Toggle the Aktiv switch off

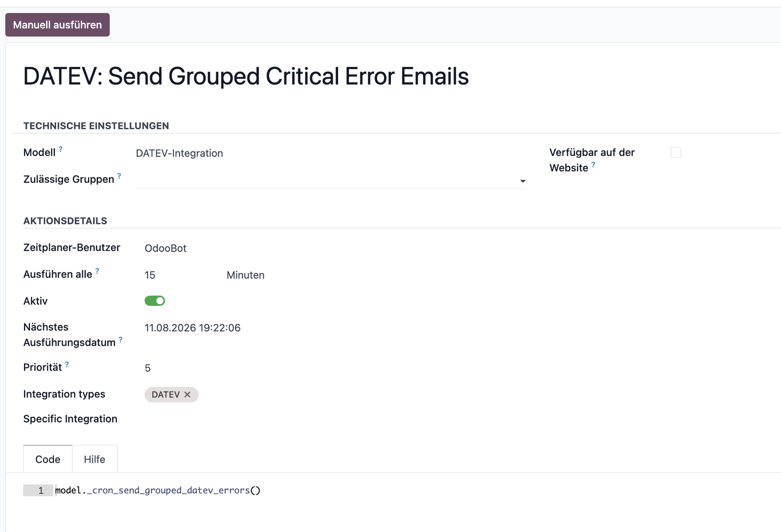pyautogui.click(x=155, y=301)
